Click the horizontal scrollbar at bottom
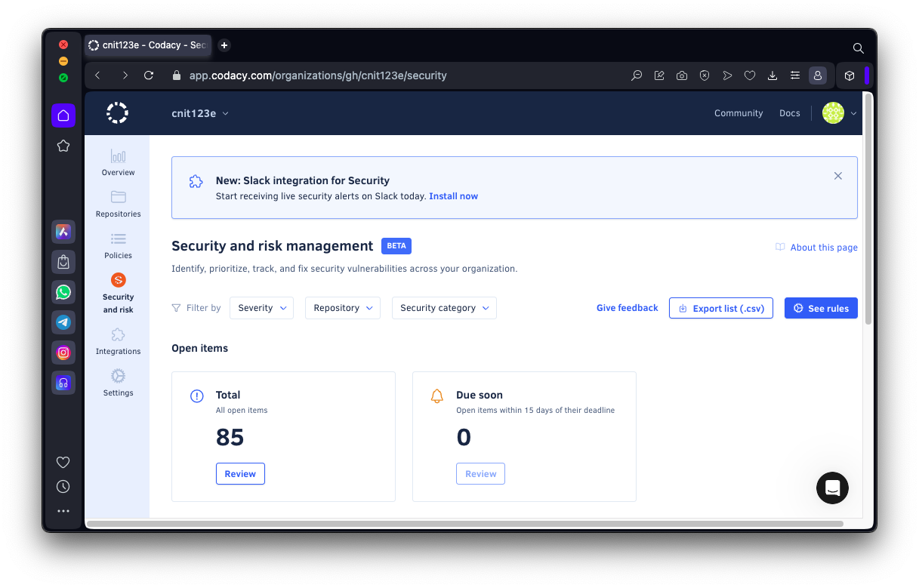 pos(464,523)
